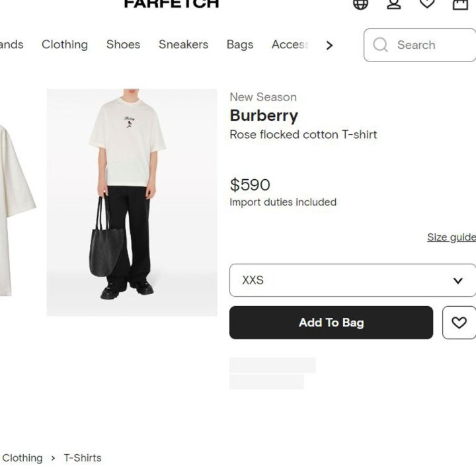Open the Shoes navigation menu
This screenshot has height=476, width=476.
123,45
